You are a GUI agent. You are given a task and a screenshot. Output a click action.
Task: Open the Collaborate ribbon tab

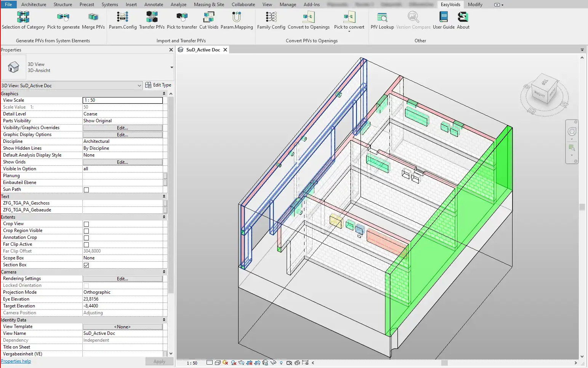pos(243,5)
